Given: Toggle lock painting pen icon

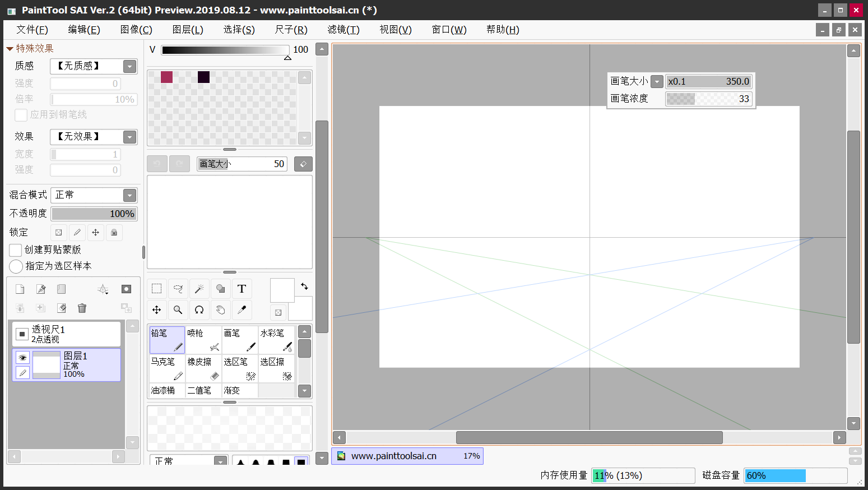Looking at the screenshot, I should [x=77, y=232].
